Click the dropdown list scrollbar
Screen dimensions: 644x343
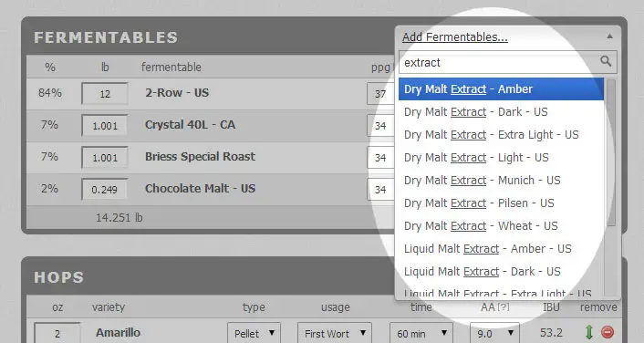(x=611, y=153)
